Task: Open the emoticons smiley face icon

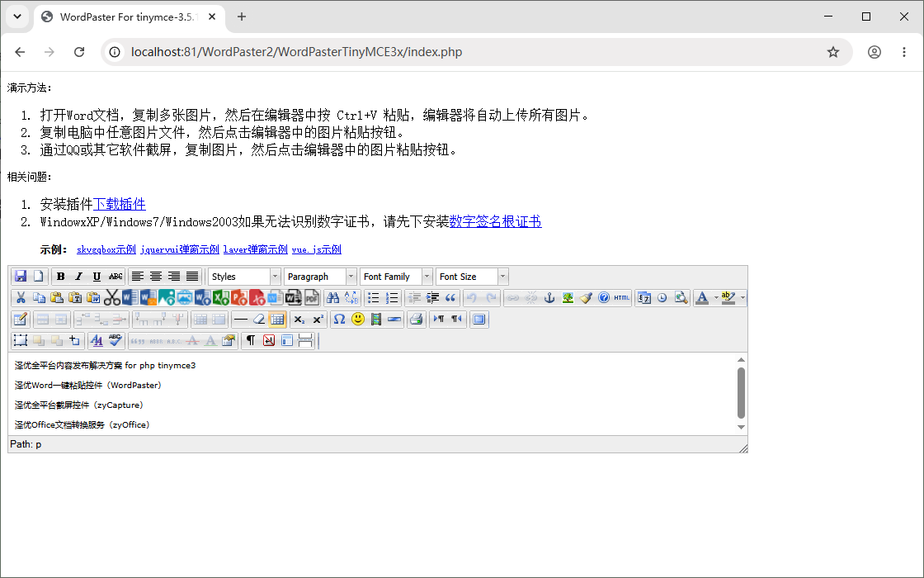Action: point(358,319)
